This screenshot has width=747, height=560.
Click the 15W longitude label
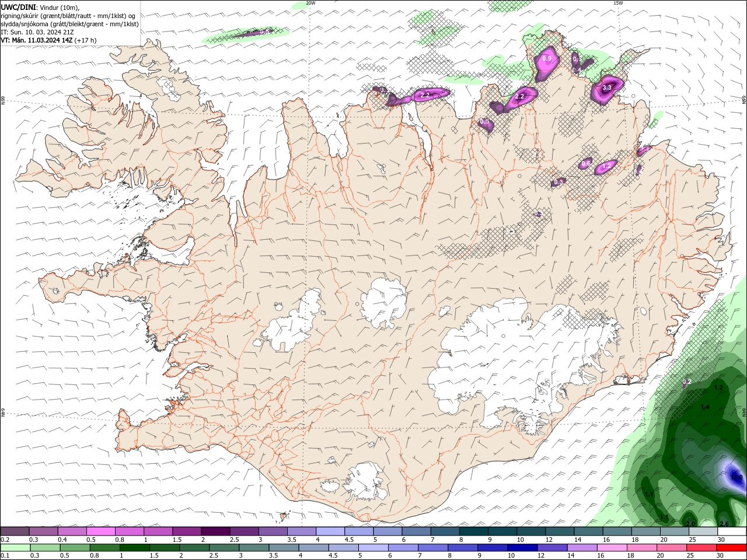[618, 3]
